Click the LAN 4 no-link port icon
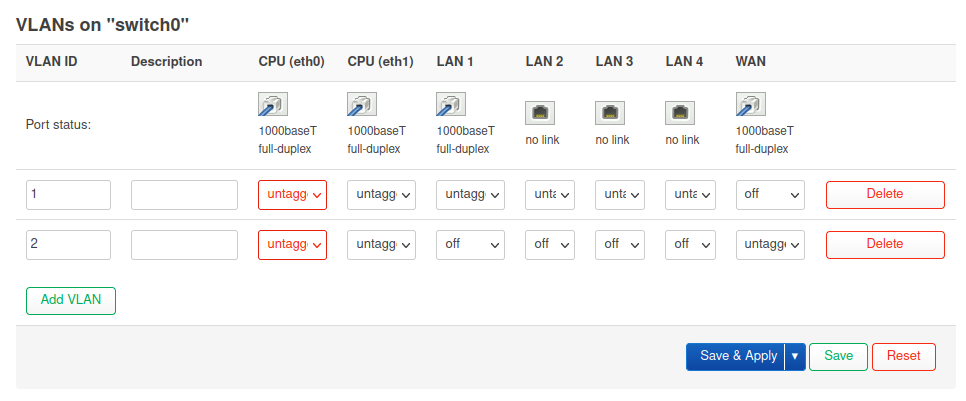This screenshot has width=966, height=401. [x=680, y=113]
